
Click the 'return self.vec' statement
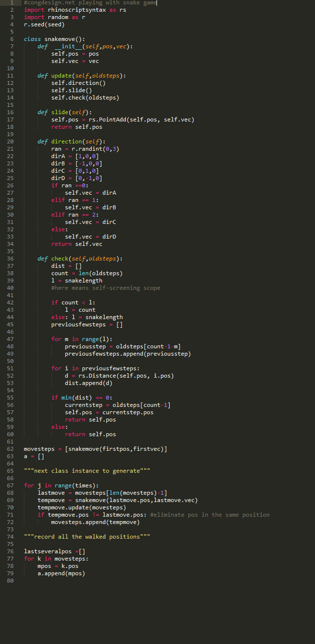click(77, 244)
